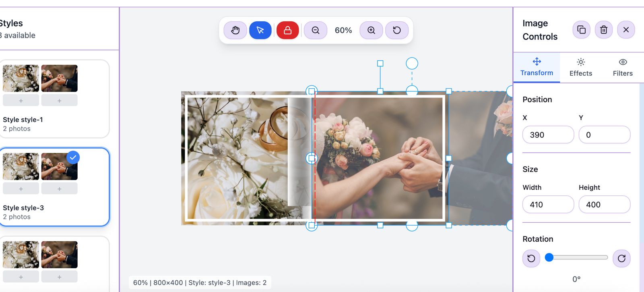Click first photo thumbnail in style-1
Image resolution: width=644 pixels, height=292 pixels.
(21, 78)
